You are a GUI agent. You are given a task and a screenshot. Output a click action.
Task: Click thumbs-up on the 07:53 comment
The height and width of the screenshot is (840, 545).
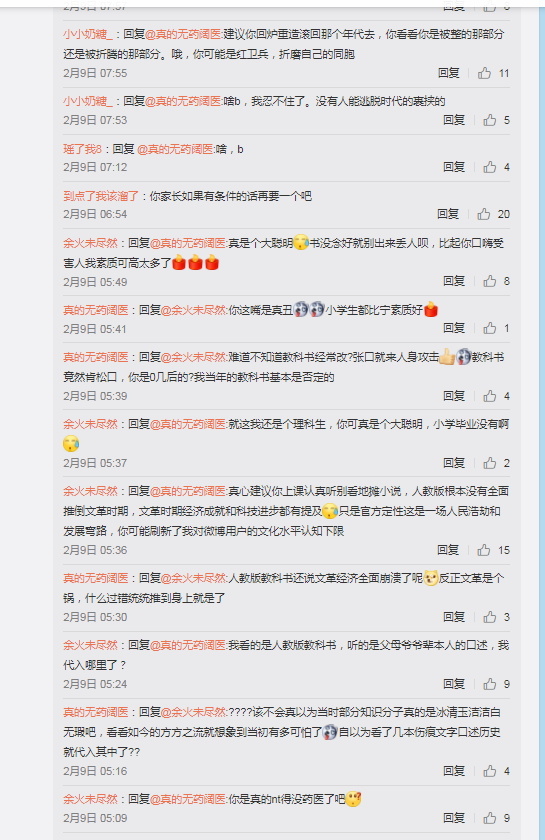[x=490, y=120]
